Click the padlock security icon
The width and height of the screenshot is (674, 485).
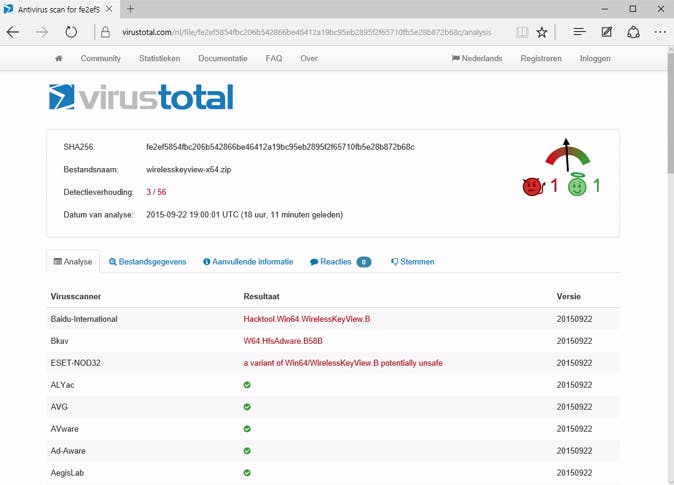[105, 32]
